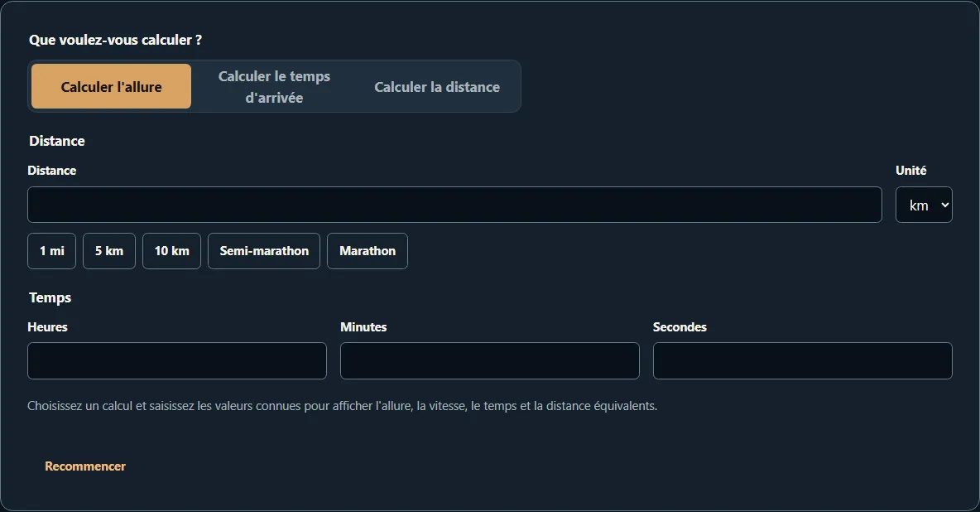The height and width of the screenshot is (512, 980).
Task: Pick the Semi-marathon preset
Action: pos(264,251)
